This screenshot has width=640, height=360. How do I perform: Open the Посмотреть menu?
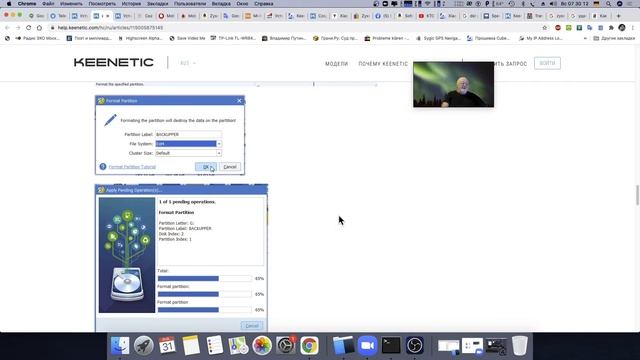coord(102,4)
